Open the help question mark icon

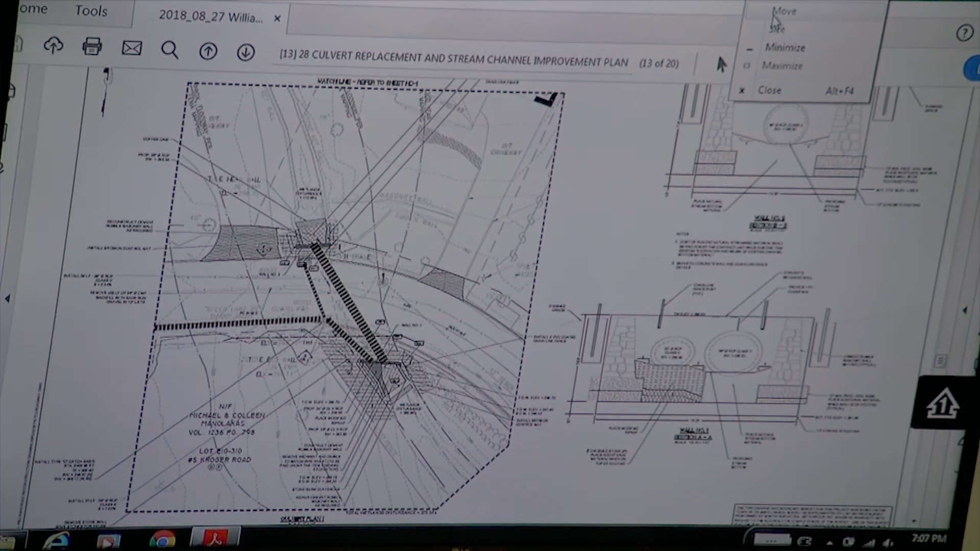[x=964, y=34]
